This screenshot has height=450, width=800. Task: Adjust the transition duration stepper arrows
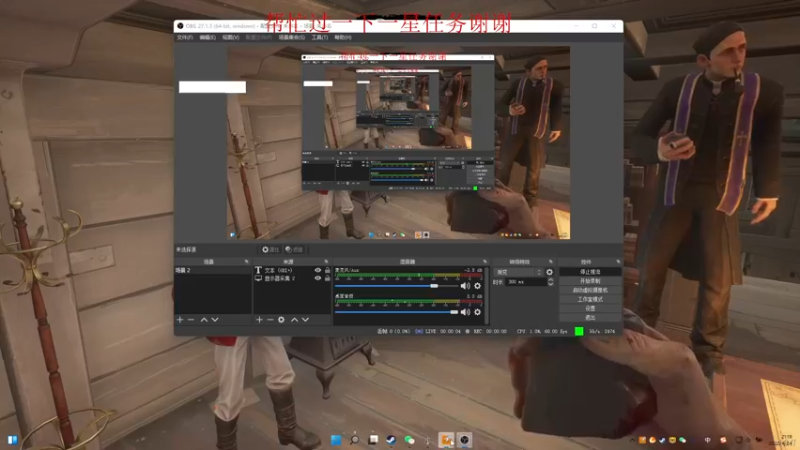coord(551,282)
